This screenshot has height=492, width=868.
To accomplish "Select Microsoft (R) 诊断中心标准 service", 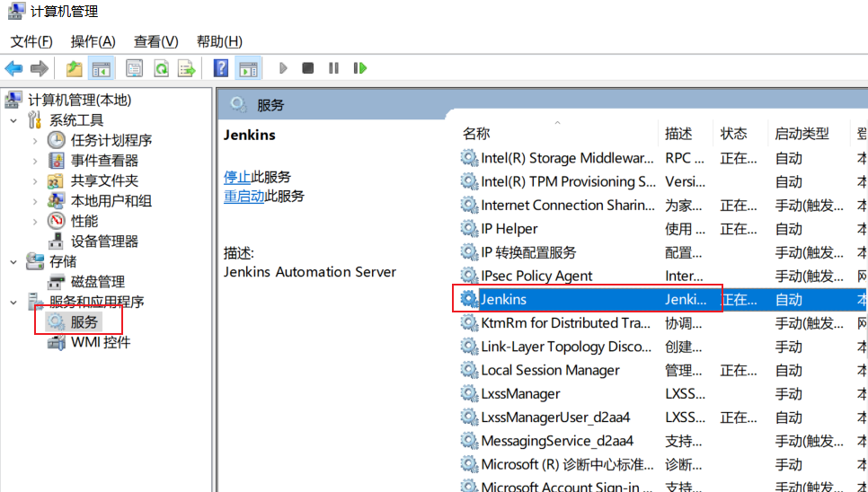I will point(663,464).
